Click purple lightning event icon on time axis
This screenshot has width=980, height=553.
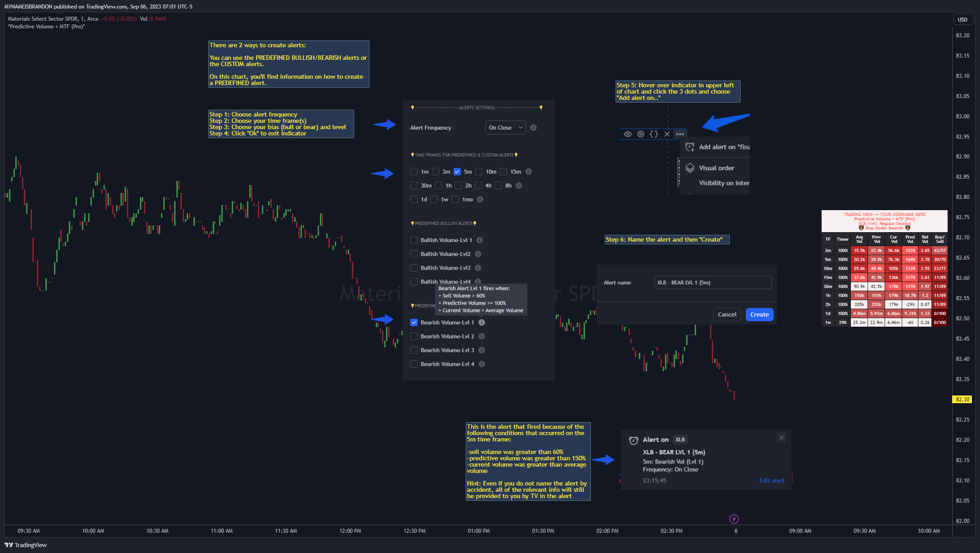(x=734, y=519)
